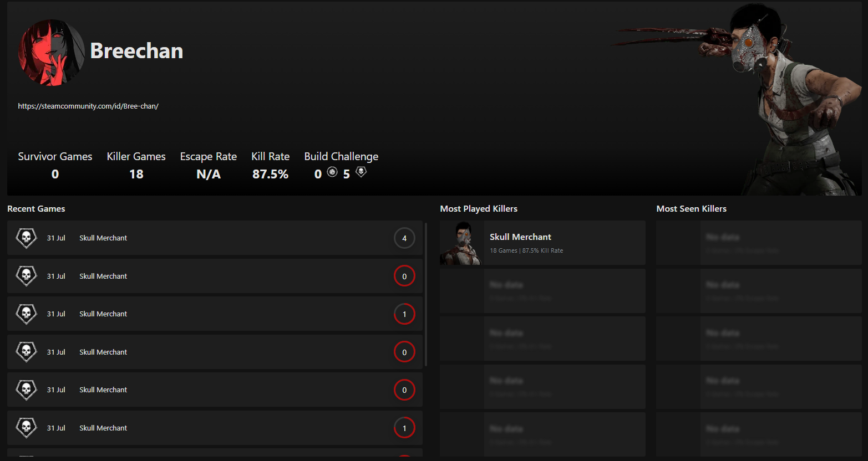Click the Survivor Games stat label
Viewport: 868px width, 461px height.
click(x=55, y=156)
